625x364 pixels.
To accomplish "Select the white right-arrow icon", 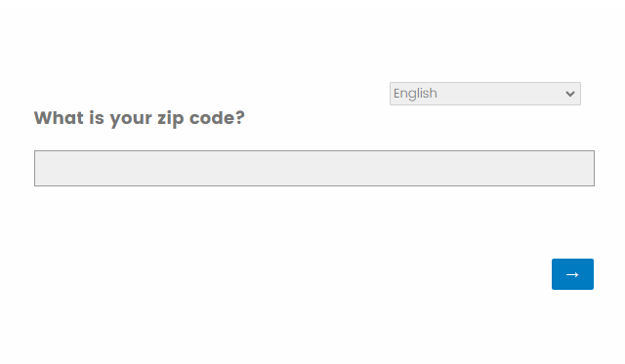I will [572, 274].
